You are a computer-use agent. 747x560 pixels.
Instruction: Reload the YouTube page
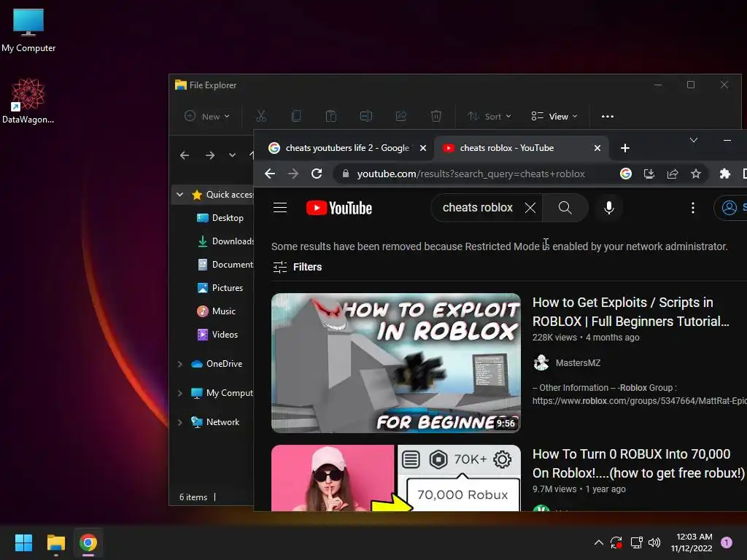[x=317, y=174]
